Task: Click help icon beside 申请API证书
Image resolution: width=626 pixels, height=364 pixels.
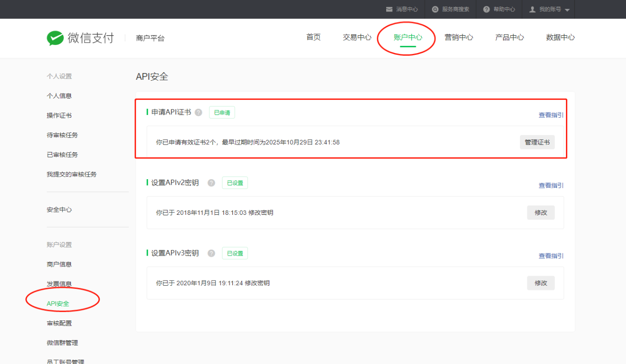Action: coord(198,113)
